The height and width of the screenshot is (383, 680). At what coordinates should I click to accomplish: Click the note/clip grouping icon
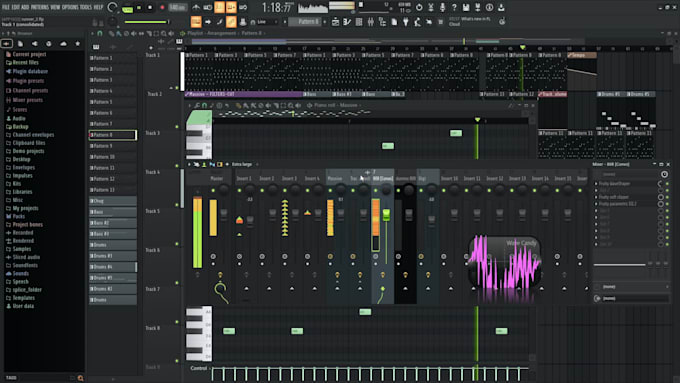point(231,21)
